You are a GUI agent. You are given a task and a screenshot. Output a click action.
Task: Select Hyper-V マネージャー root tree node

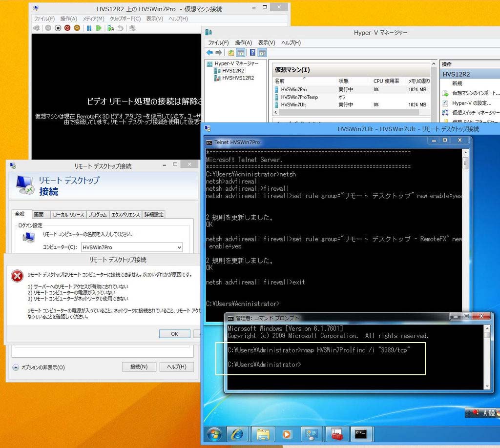click(236, 63)
